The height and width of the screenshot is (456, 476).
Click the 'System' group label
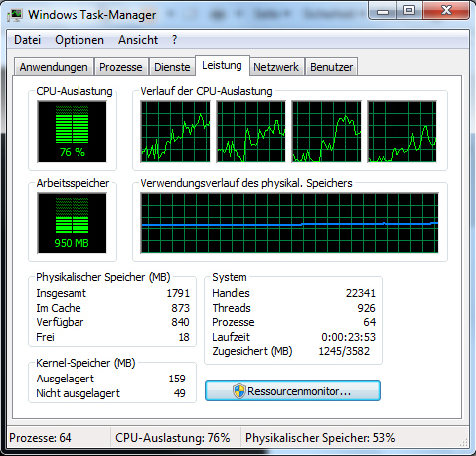tap(230, 277)
